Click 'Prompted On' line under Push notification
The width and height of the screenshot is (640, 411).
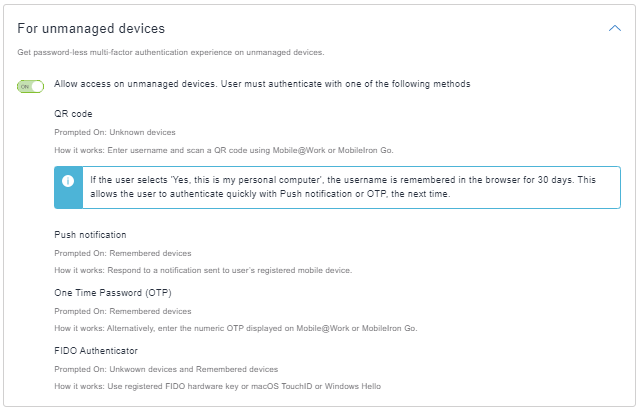[122, 253]
